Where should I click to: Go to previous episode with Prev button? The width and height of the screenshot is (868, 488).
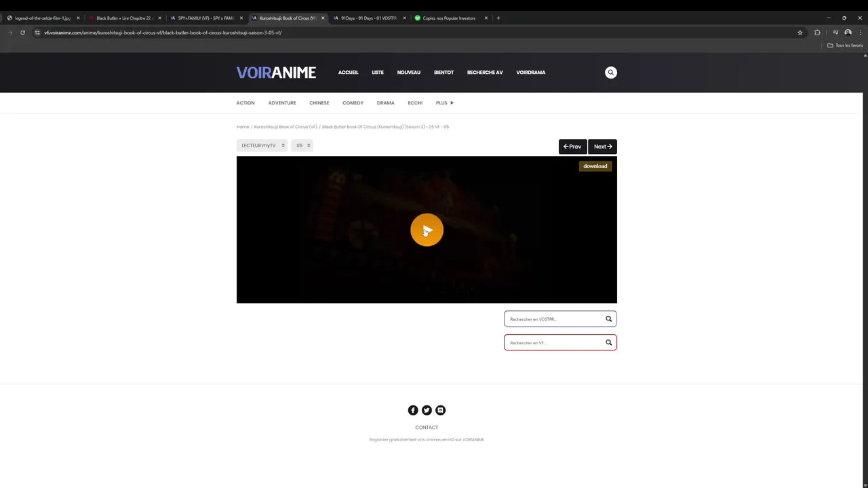(572, 146)
